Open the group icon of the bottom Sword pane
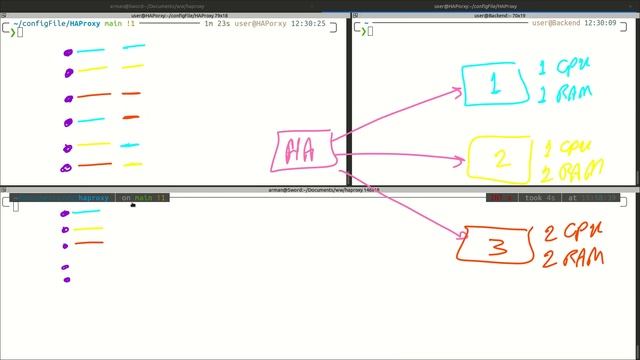 3,190
